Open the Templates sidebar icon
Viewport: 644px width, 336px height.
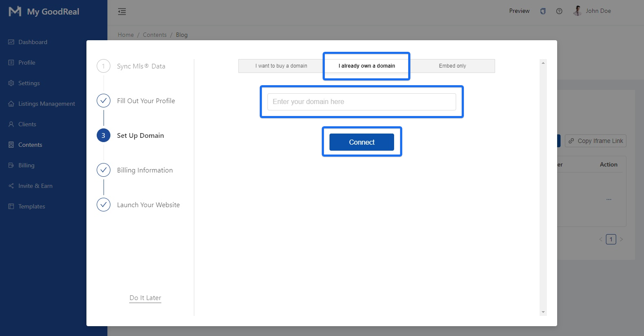point(10,206)
